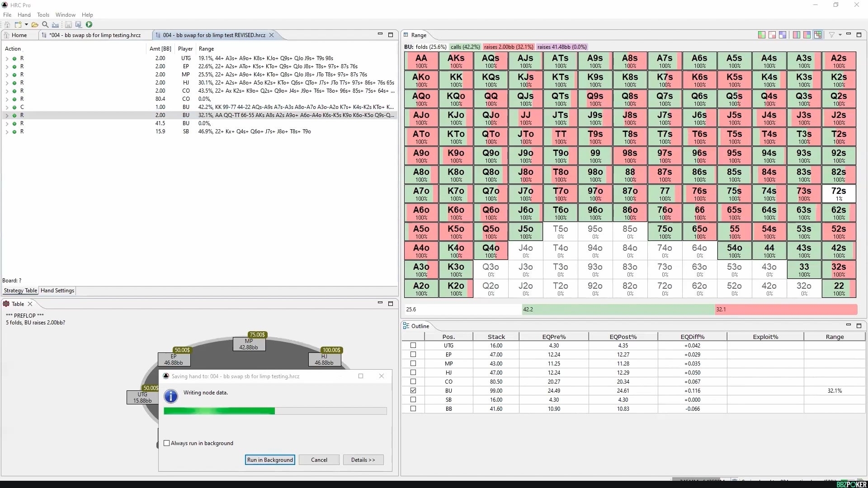The width and height of the screenshot is (868, 488).
Task: Close the Table panel tab
Action: point(30,304)
